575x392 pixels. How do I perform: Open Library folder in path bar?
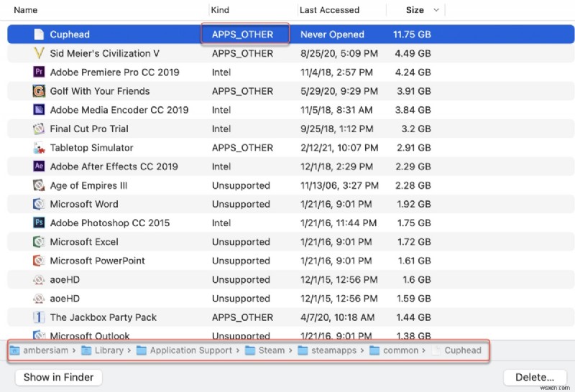(102, 350)
